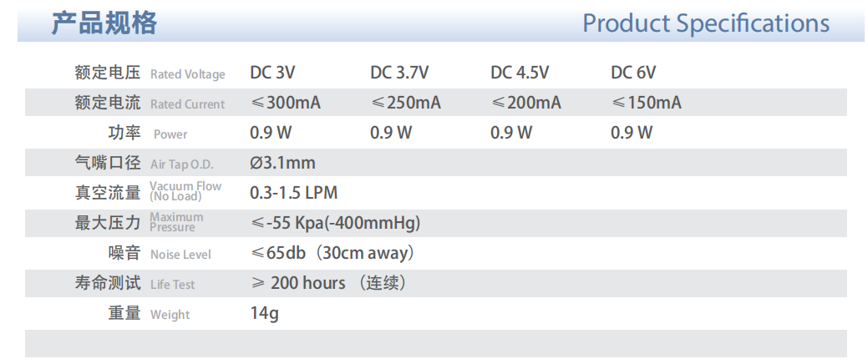The width and height of the screenshot is (868, 364).
Task: Click the DC 6V voltage value
Action: [x=633, y=73]
